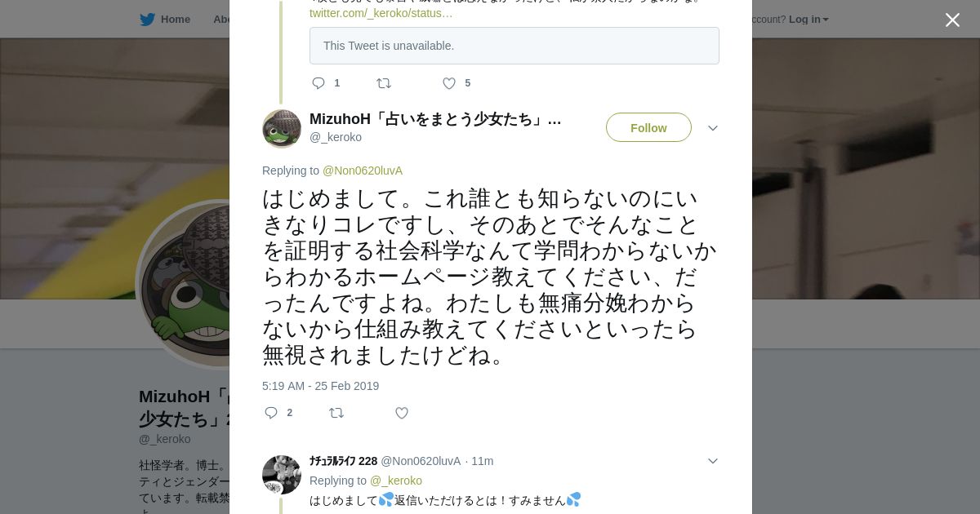This screenshot has height=514, width=980.
Task: Expand the main tweet options chevron
Action: coord(712,128)
